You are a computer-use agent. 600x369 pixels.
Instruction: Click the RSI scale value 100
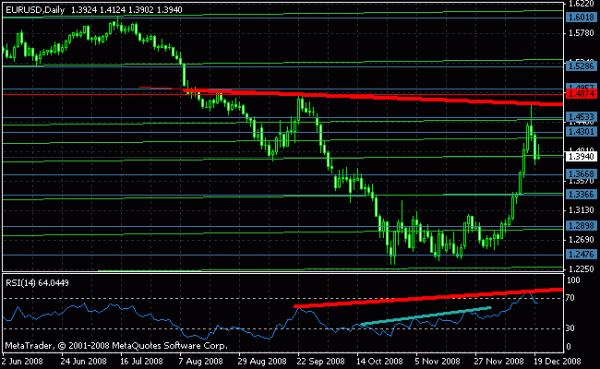573,281
